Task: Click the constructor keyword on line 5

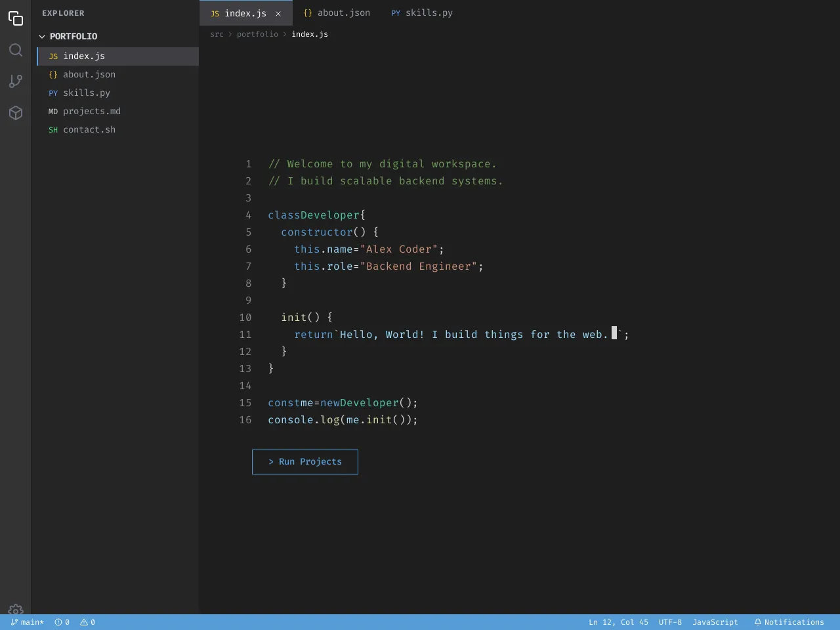Action: coord(317,232)
